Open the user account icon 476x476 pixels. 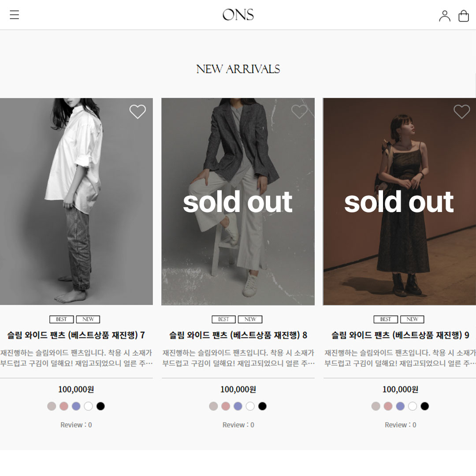(x=444, y=16)
